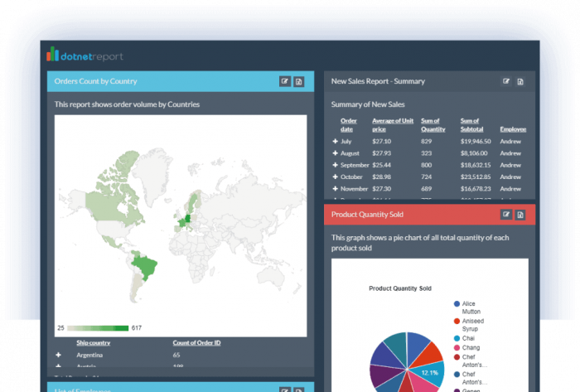Viewport: 580px width, 392px height.
Task: Click the $19,946.50 subtotal cell
Action: [476, 141]
